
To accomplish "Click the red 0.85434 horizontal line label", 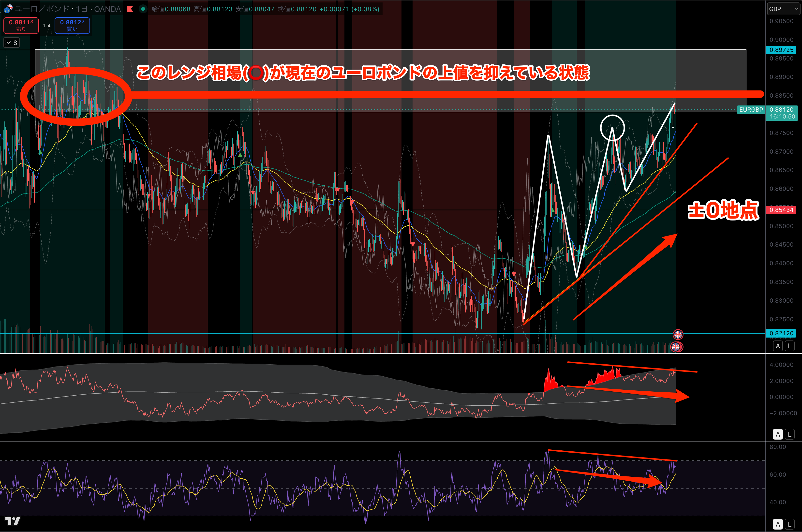I will [781, 210].
